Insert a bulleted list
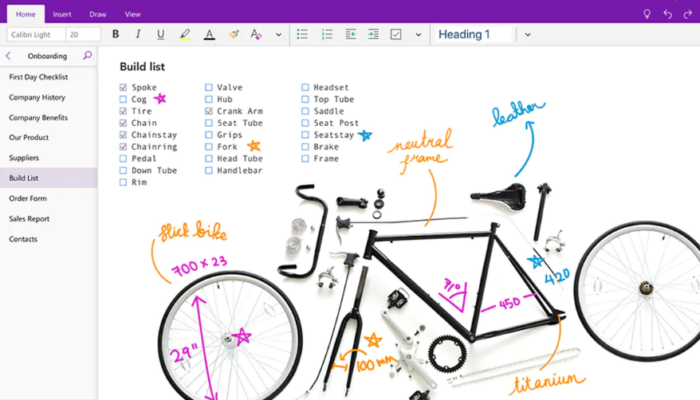Screen dimensions: 700x400 pyautogui.click(x=302, y=34)
